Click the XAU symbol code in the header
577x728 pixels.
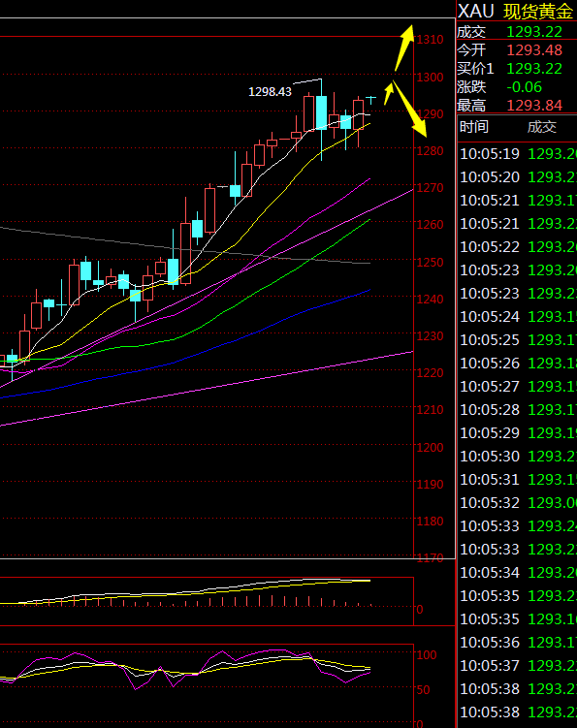click(476, 11)
